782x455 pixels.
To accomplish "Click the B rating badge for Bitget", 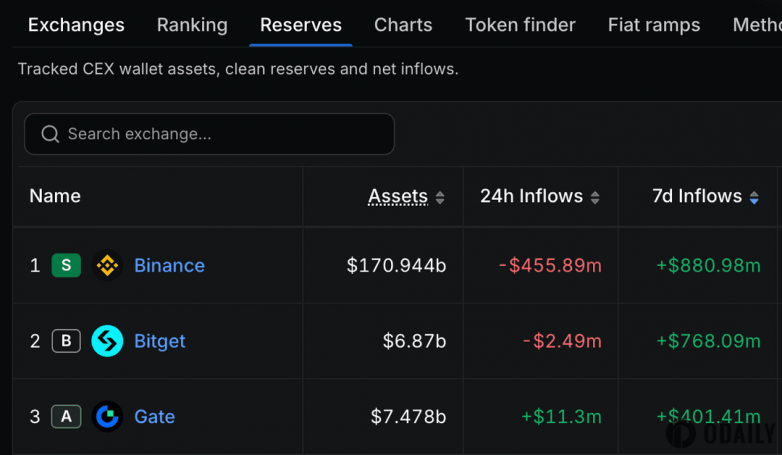I will pyautogui.click(x=66, y=341).
